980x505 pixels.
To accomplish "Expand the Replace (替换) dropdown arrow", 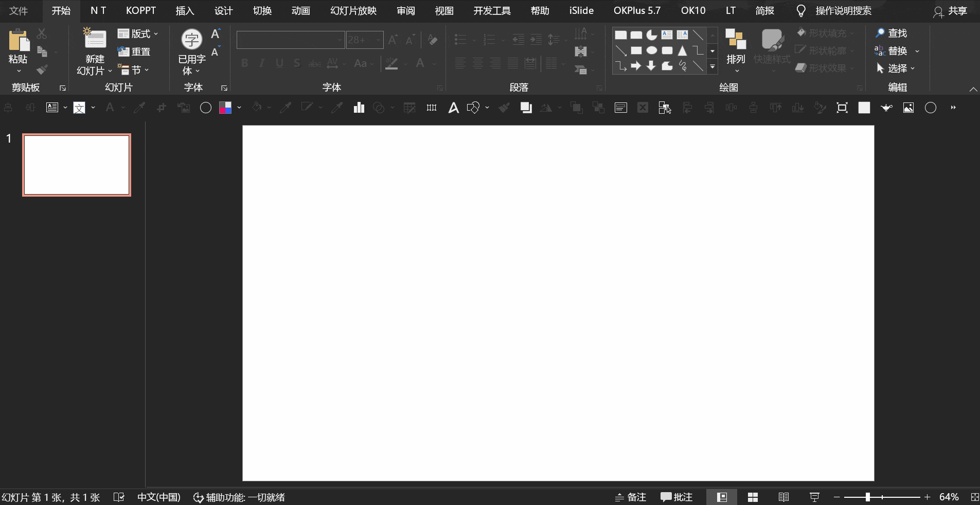I will (x=917, y=51).
